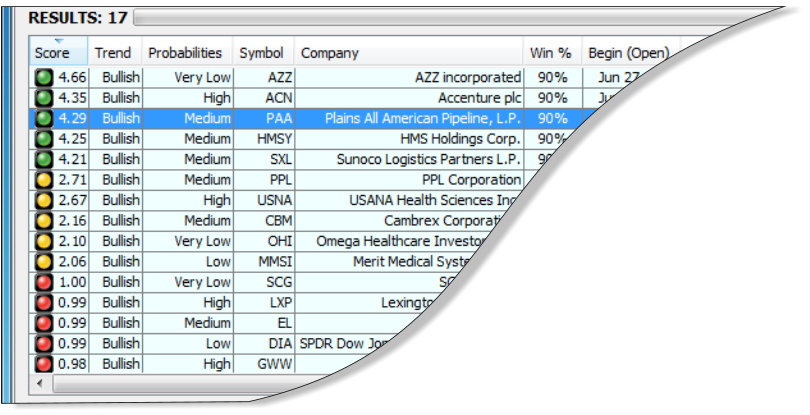Image resolution: width=810 pixels, height=415 pixels.
Task: Select the green light on the PAA row
Action: [44, 118]
